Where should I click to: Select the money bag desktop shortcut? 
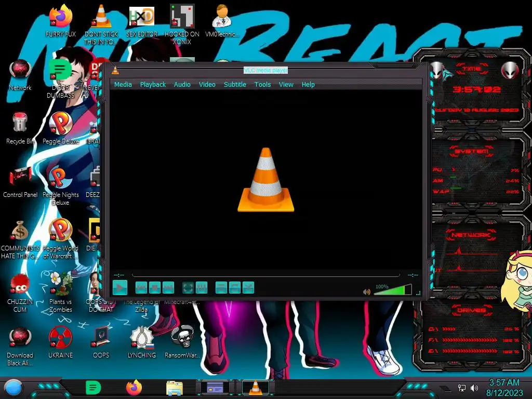pos(20,239)
